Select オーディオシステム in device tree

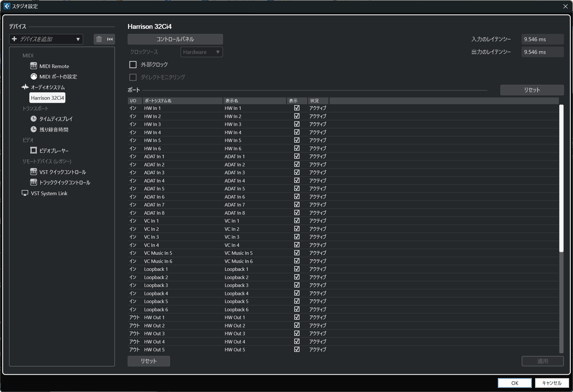pyautogui.click(x=48, y=87)
